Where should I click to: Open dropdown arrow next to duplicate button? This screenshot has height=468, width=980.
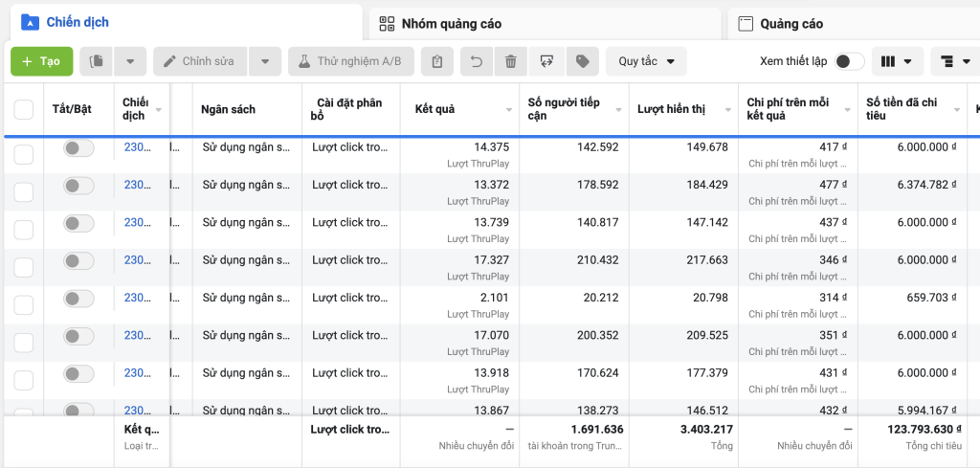coord(130,61)
